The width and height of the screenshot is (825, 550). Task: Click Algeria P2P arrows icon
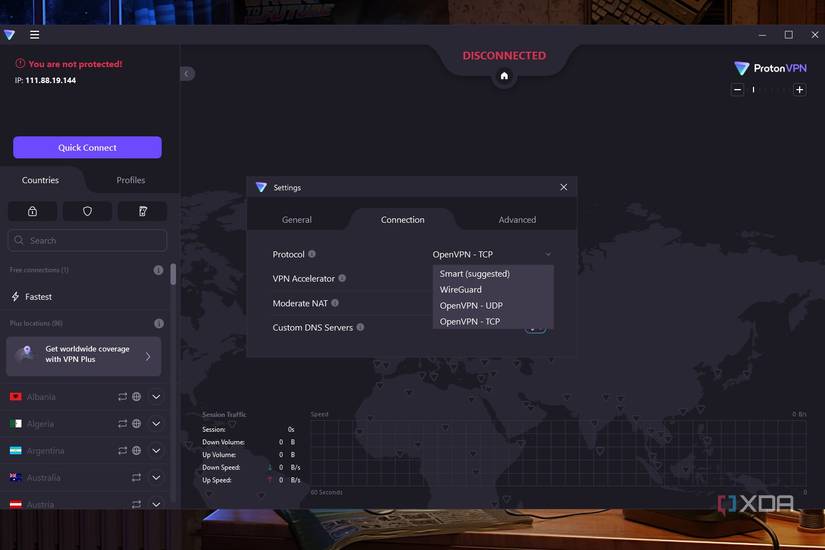pos(123,423)
